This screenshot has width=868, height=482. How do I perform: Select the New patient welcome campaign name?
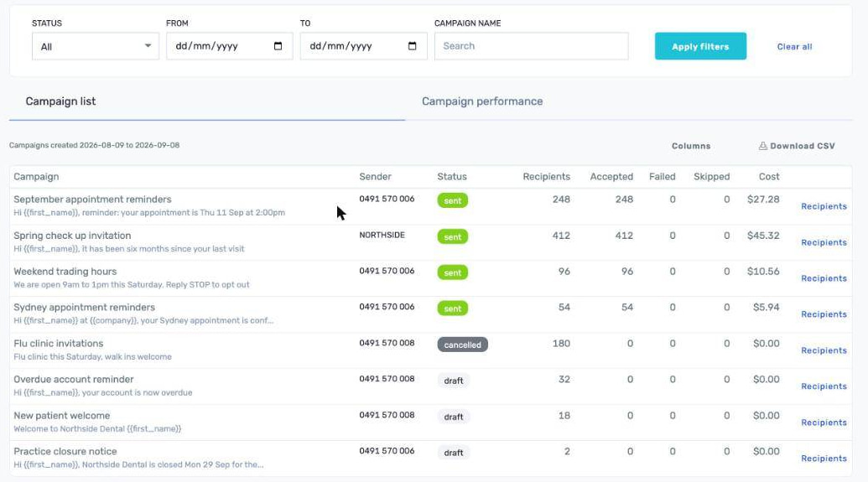pos(62,415)
